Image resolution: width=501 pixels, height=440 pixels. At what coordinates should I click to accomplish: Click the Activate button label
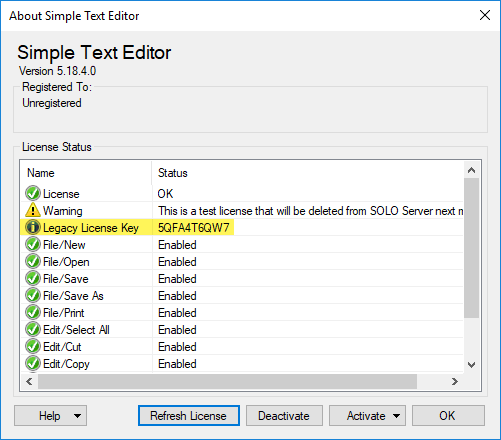[x=366, y=416]
